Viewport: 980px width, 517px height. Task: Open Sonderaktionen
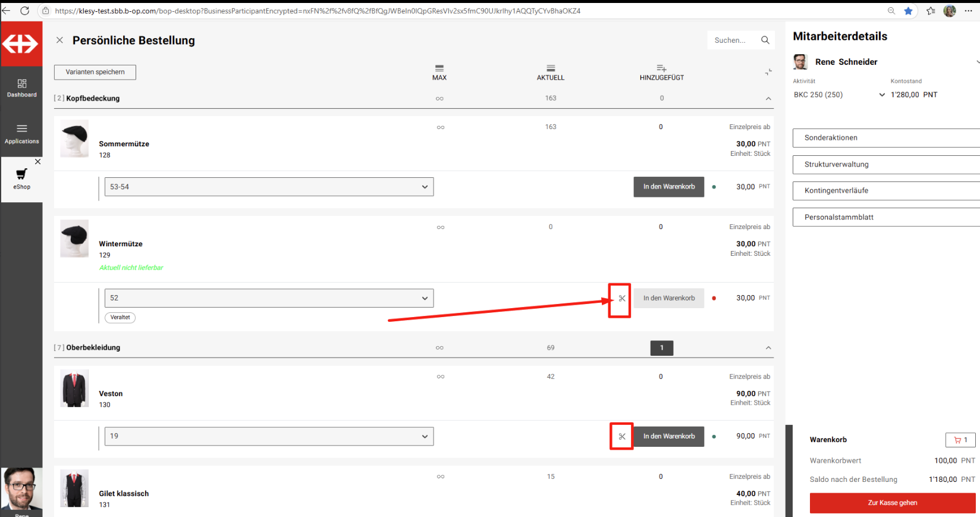pyautogui.click(x=886, y=138)
